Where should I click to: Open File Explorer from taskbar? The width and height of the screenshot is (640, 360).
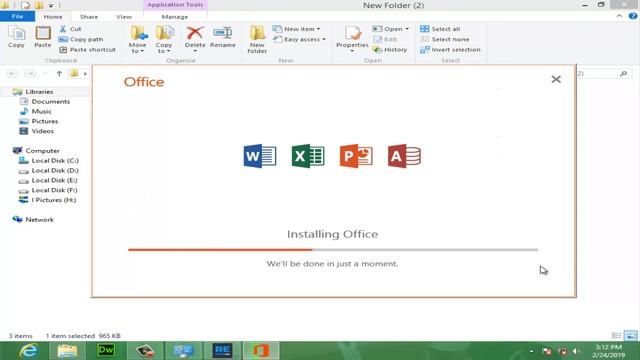click(x=67, y=351)
